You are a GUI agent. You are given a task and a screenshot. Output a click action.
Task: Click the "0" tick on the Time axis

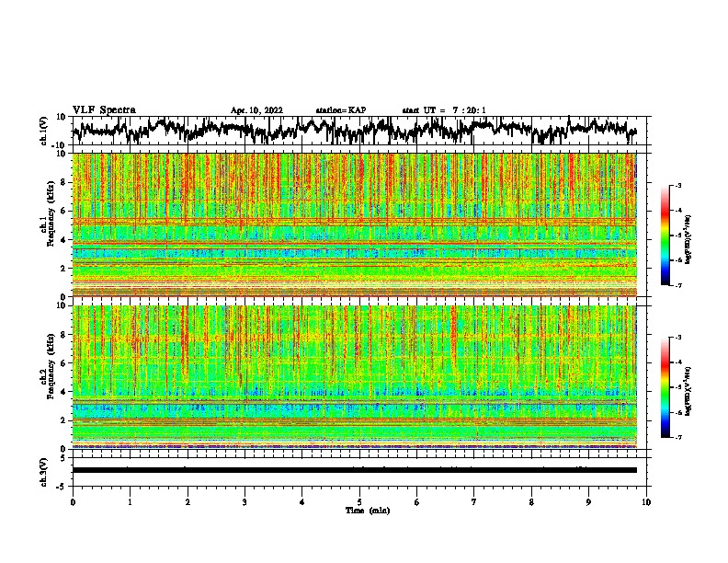click(73, 502)
